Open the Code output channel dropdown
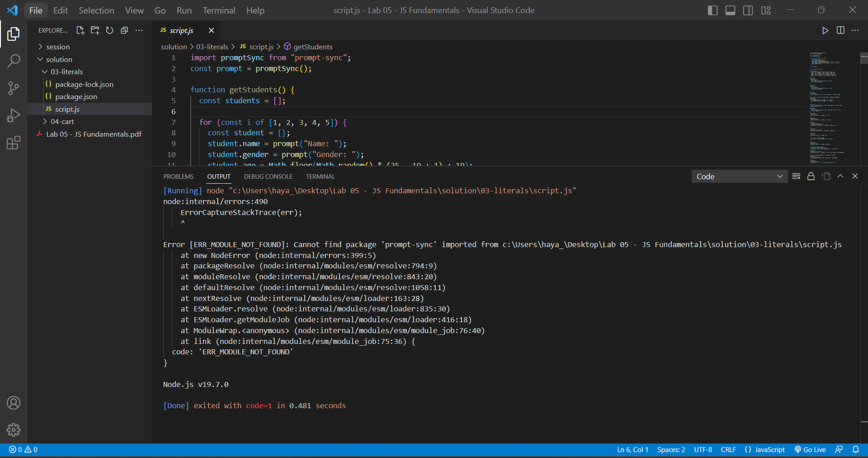The height and width of the screenshot is (458, 868). click(x=739, y=177)
